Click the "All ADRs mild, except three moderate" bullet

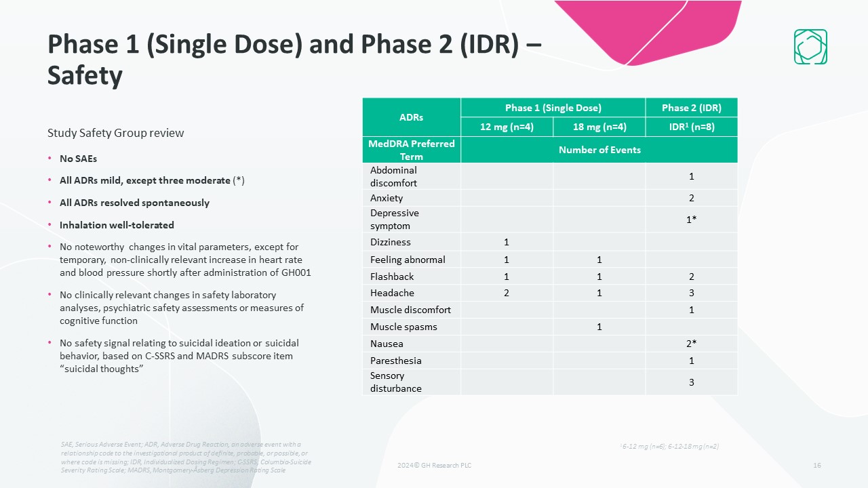(x=152, y=180)
